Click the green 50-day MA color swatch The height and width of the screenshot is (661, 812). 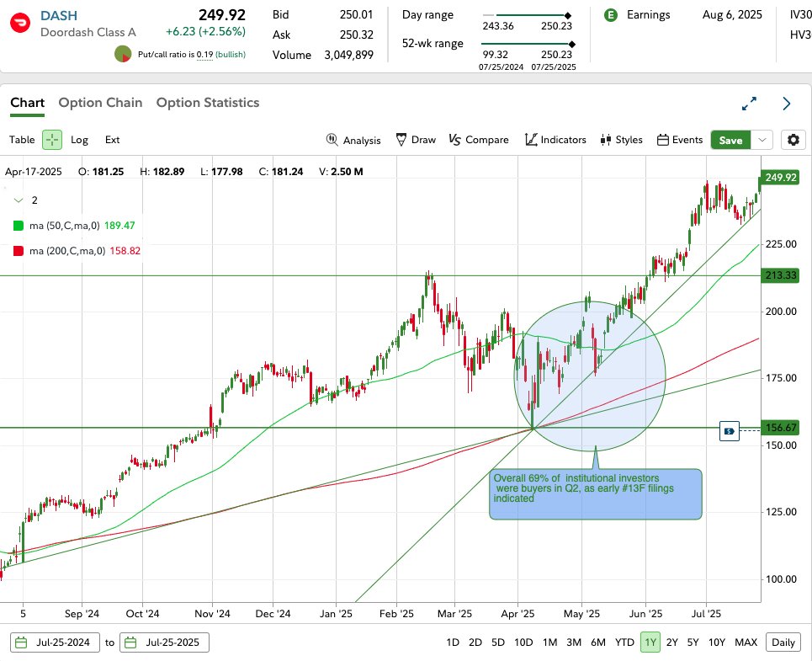(19, 226)
